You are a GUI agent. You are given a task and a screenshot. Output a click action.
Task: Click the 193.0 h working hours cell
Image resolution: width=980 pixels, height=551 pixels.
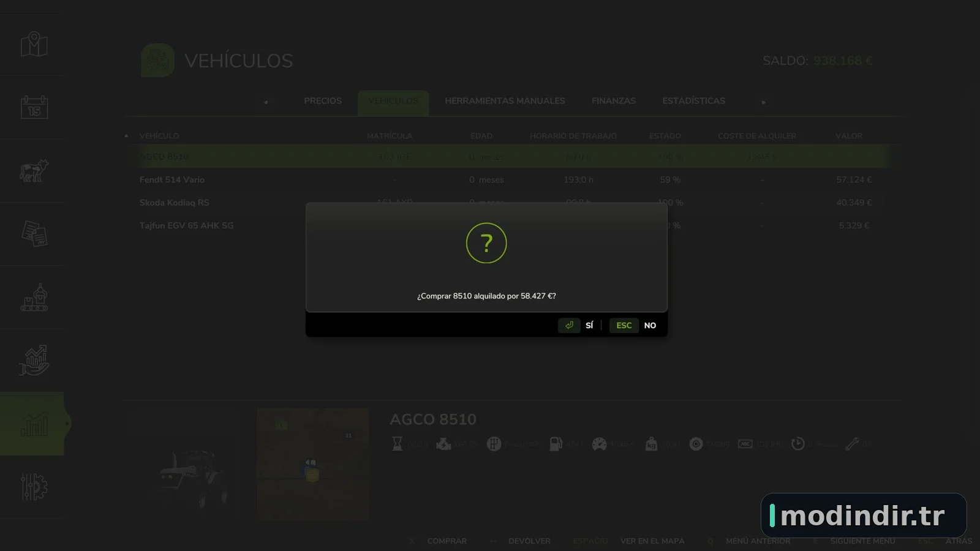tap(578, 180)
